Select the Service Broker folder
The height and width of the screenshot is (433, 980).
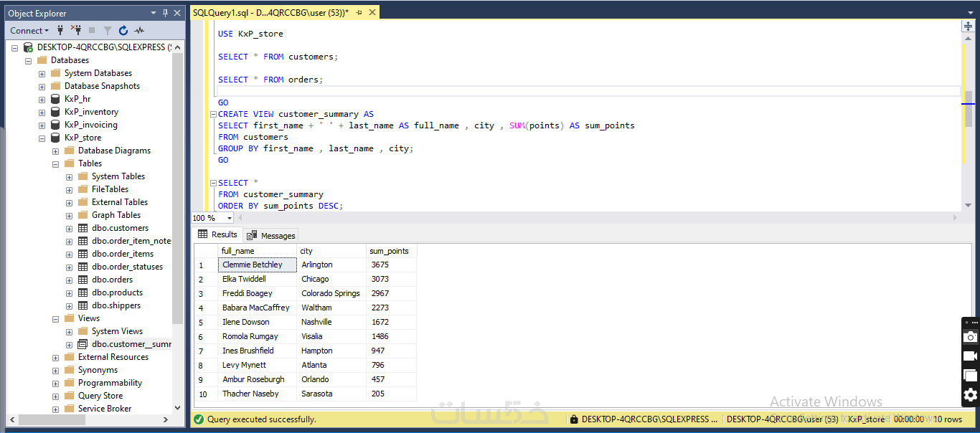click(x=105, y=409)
